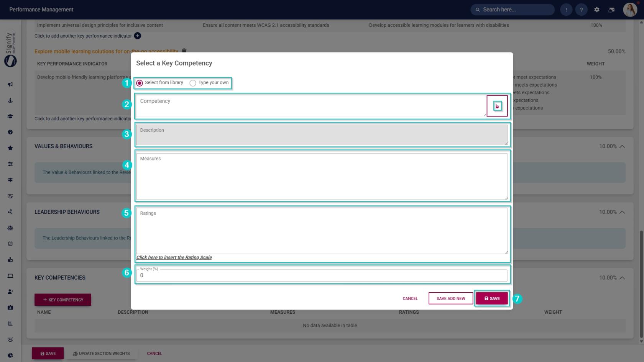Open the signpost sidebar icon
This screenshot has width=644, height=362.
10,180
